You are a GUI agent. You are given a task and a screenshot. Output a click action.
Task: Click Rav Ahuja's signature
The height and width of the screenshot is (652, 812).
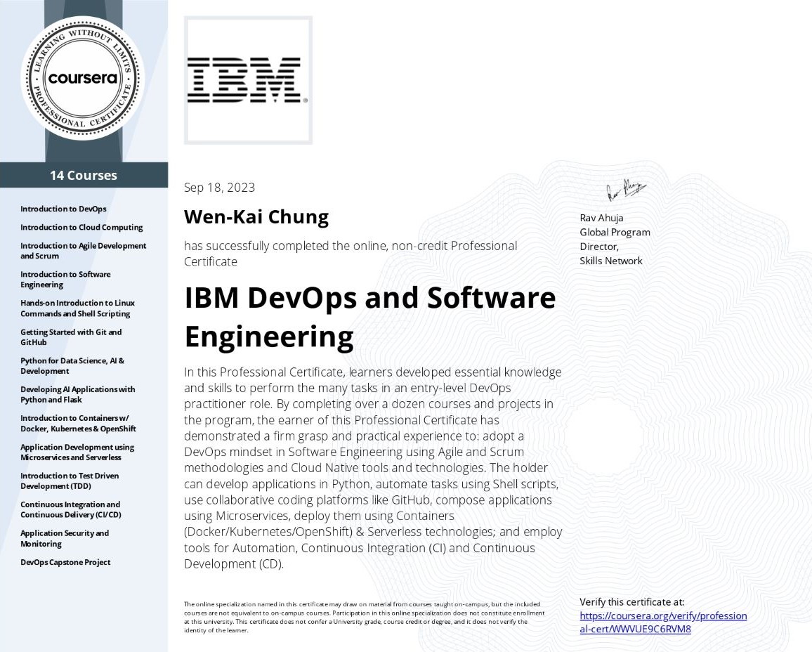(624, 189)
